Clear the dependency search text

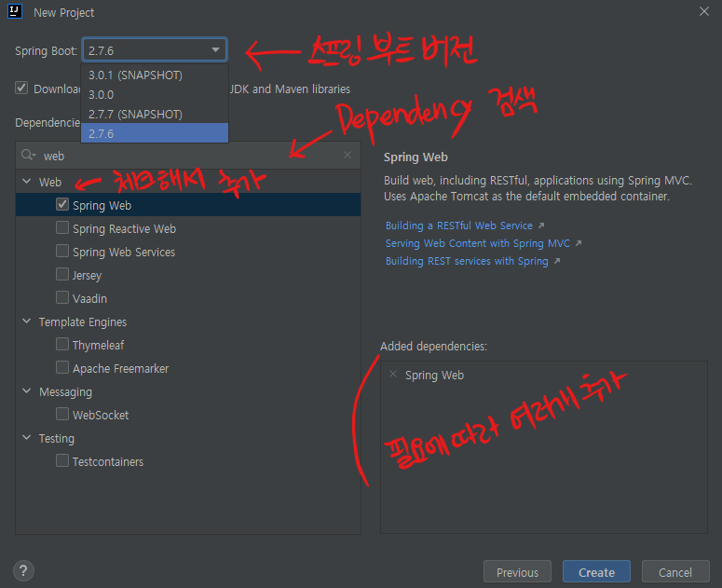point(347,156)
